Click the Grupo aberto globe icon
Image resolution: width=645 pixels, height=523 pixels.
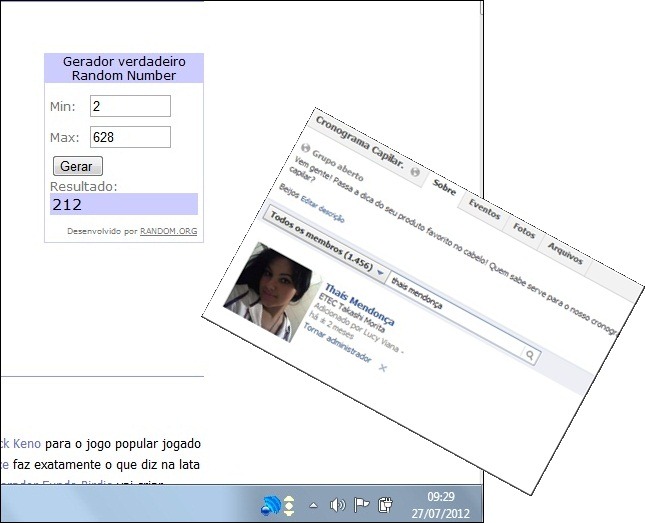305,147
